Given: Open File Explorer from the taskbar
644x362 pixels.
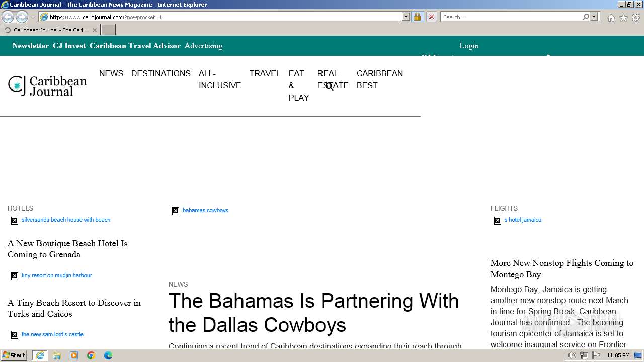Looking at the screenshot, I should point(57,355).
